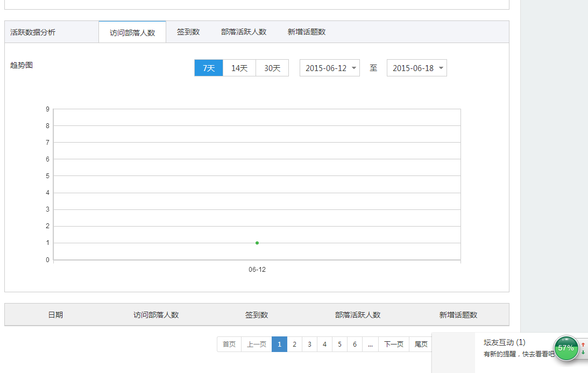Click the 06-12 x-axis label
The image size is (588, 373).
pyautogui.click(x=257, y=270)
